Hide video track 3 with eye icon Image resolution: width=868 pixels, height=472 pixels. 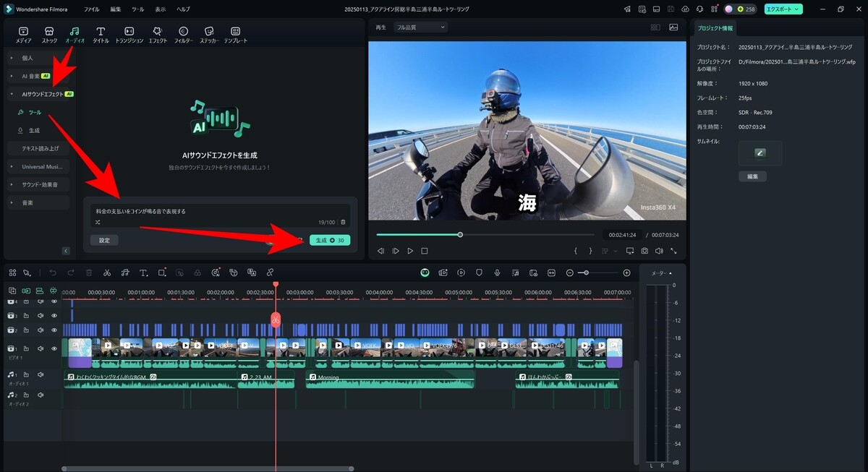tap(54, 315)
